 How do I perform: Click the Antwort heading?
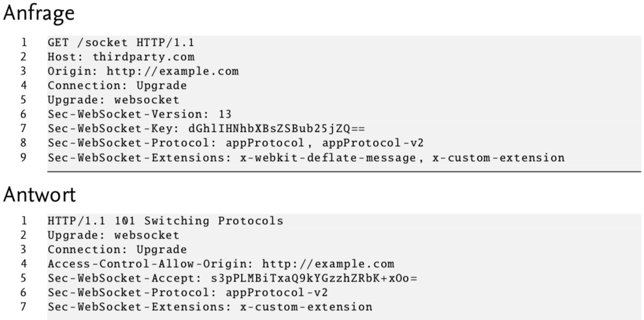point(40,194)
